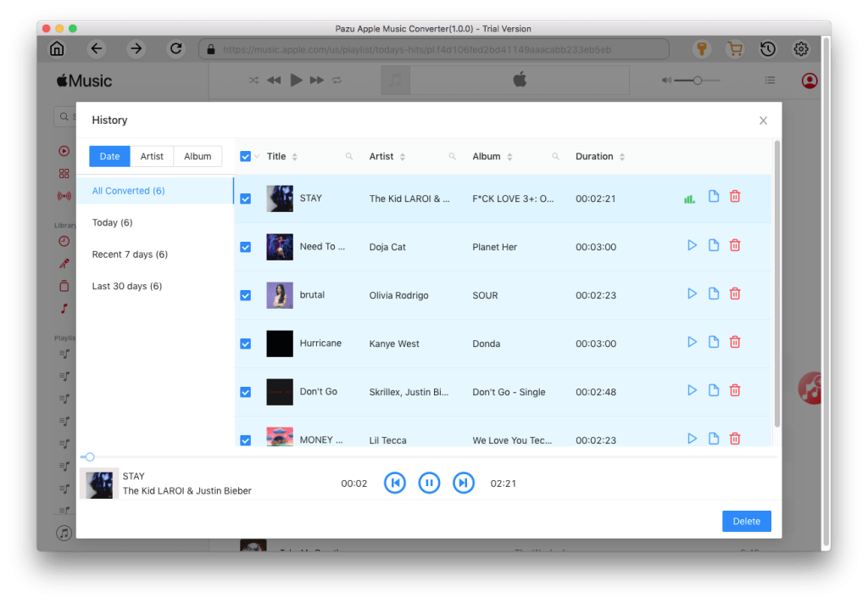Toggle the select-all checkbox in header
Viewport: 868px width, 604px height.
pos(245,157)
